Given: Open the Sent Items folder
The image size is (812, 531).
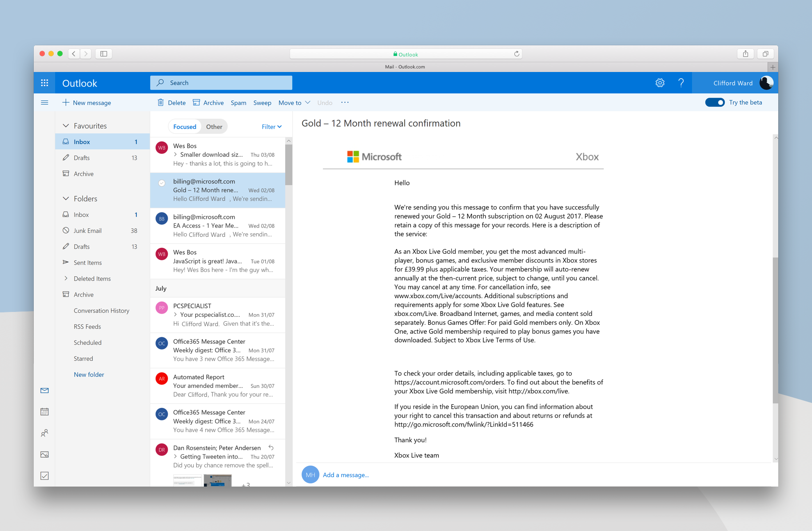Looking at the screenshot, I should [103, 263].
